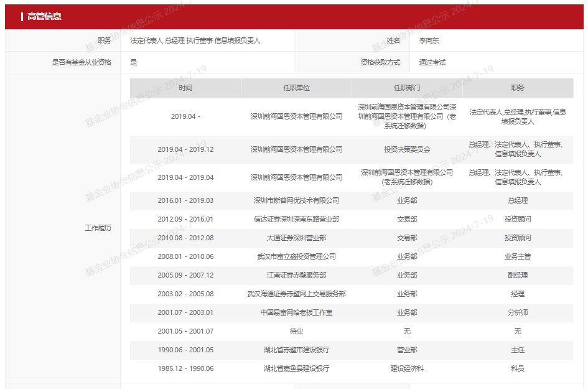Click the 主任 position cell
The image size is (588, 389).
pyautogui.click(x=518, y=350)
